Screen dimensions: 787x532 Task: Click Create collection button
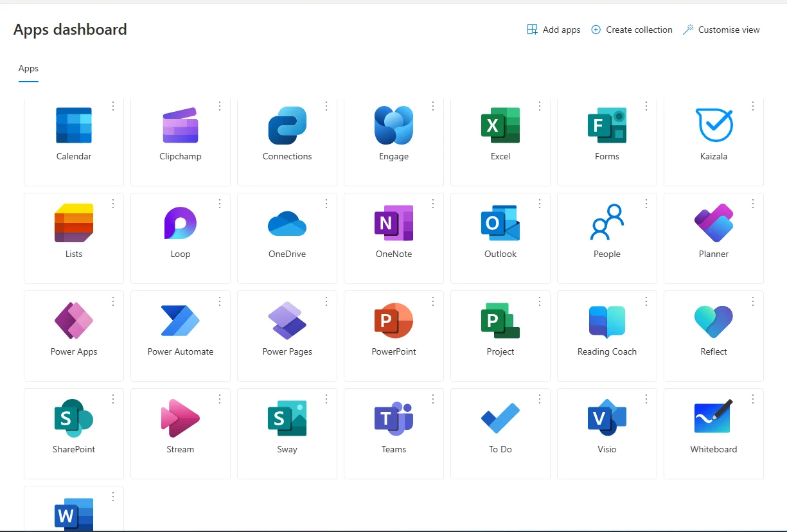point(632,30)
